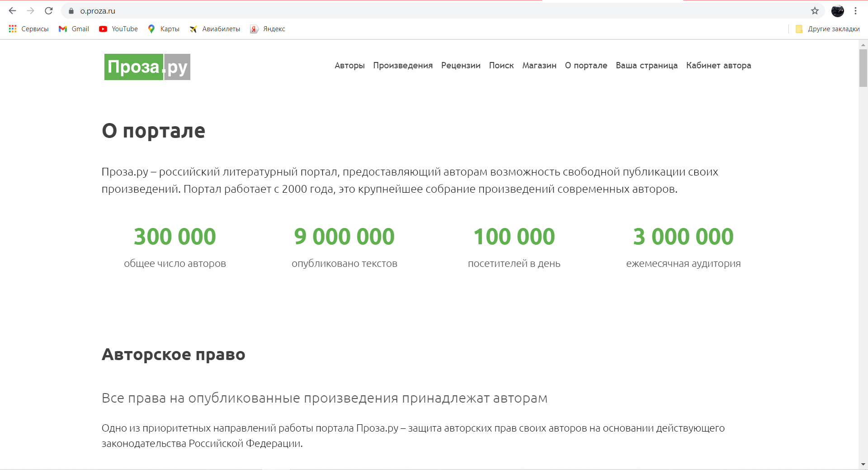Open the Авиабилеты bookmark
This screenshot has width=868, height=470.
[215, 29]
